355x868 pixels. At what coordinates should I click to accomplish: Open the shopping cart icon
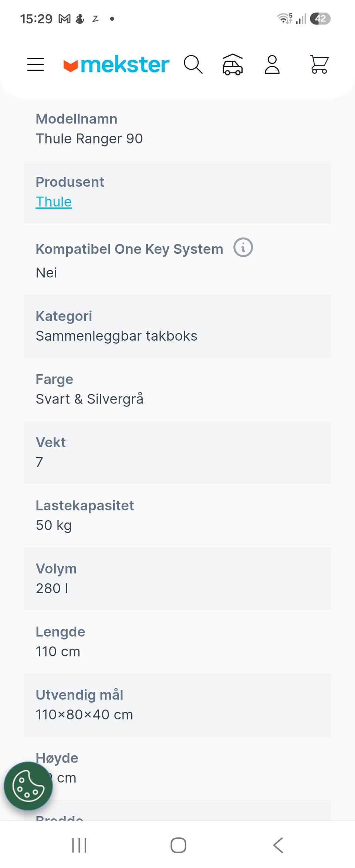319,65
